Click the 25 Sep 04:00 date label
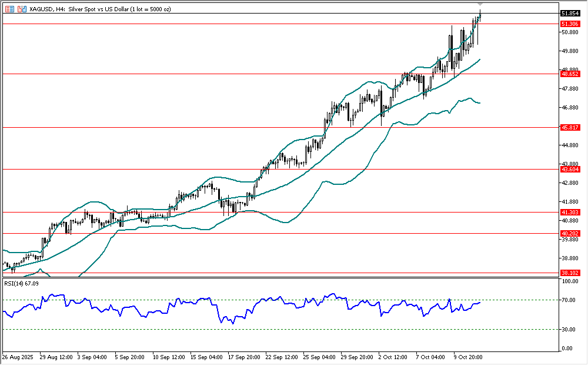Image resolution: width=588 pixels, height=365 pixels. [319, 357]
